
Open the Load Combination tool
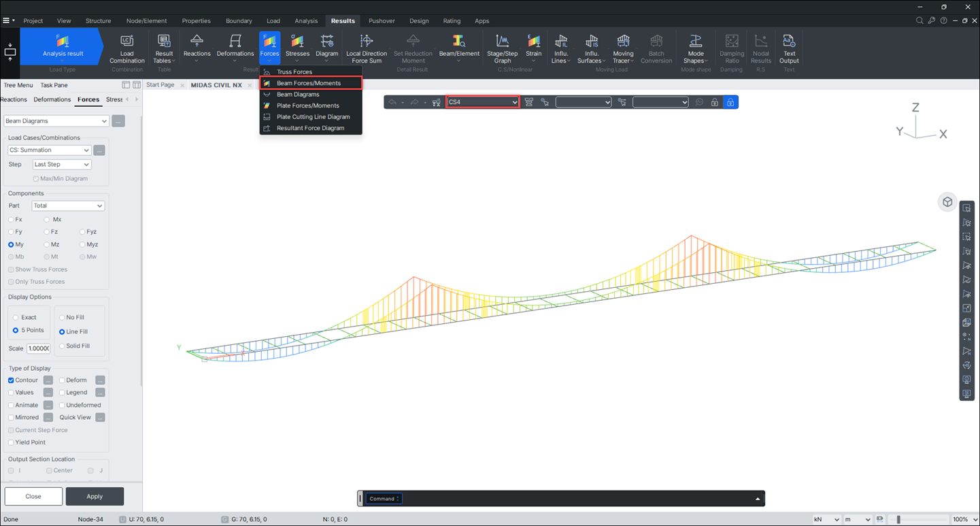(126, 48)
